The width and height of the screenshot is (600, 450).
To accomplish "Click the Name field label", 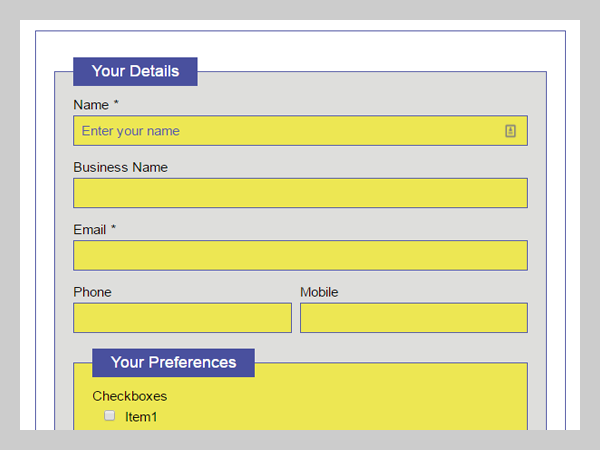I will click(90, 105).
